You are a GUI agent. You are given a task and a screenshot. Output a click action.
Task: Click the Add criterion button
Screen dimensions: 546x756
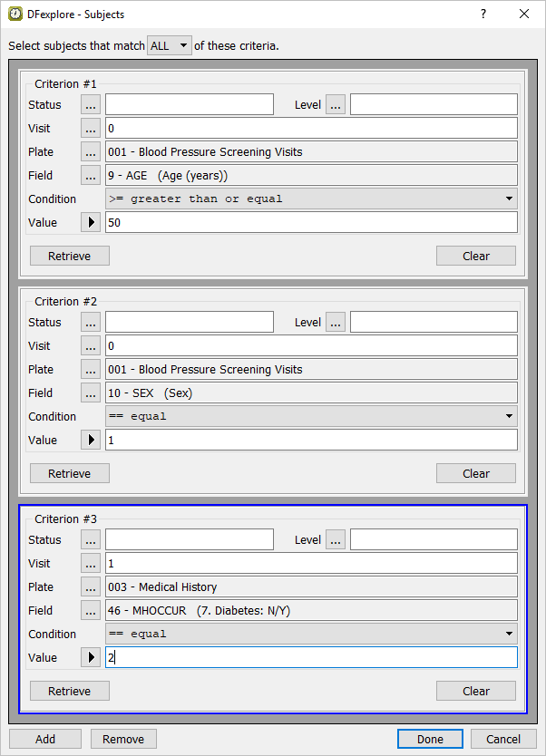coord(45,739)
